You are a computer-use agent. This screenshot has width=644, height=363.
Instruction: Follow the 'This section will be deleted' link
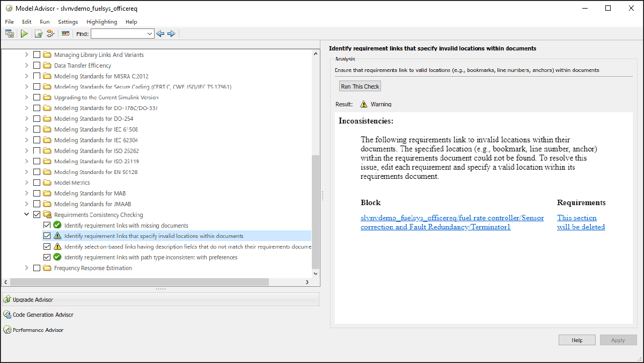coord(580,222)
